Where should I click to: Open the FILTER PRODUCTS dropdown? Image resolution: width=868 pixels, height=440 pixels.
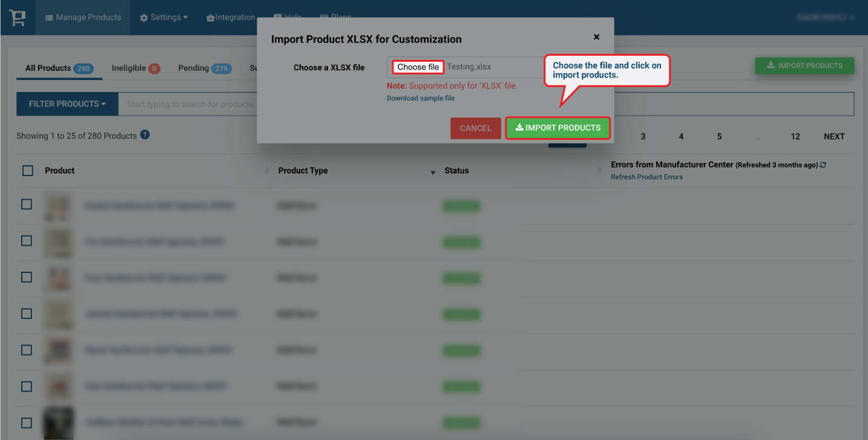[x=67, y=104]
